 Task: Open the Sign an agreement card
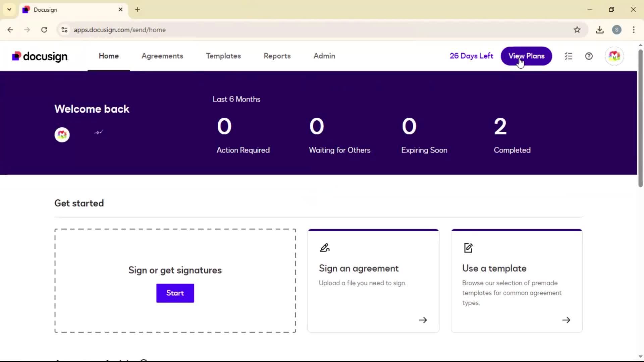(373, 281)
